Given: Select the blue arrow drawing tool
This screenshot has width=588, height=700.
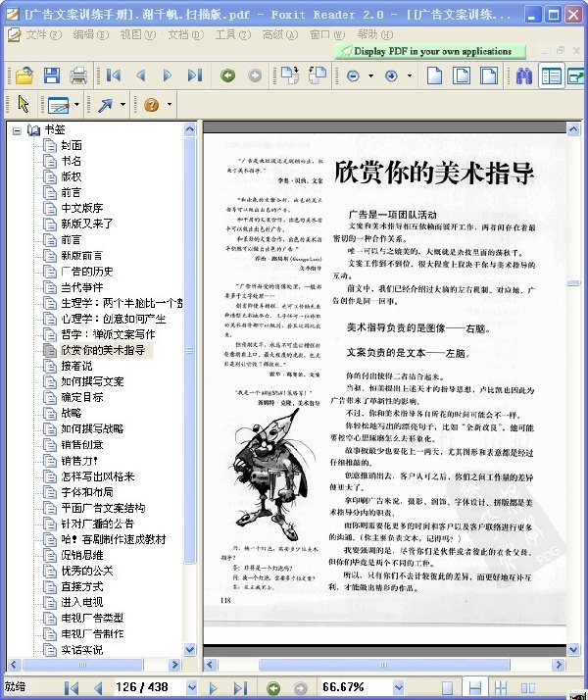Looking at the screenshot, I should pyautogui.click(x=105, y=105).
